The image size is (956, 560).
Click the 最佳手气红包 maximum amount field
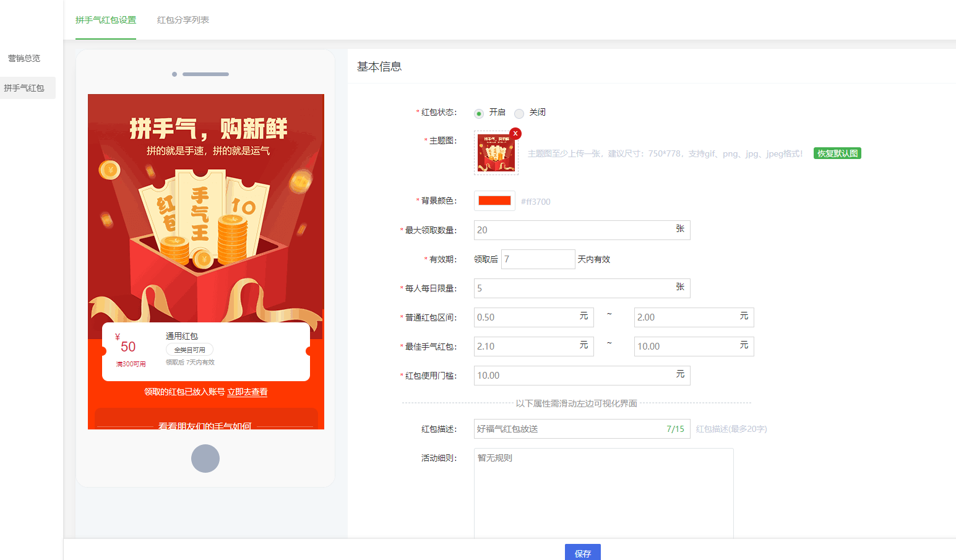pos(686,347)
